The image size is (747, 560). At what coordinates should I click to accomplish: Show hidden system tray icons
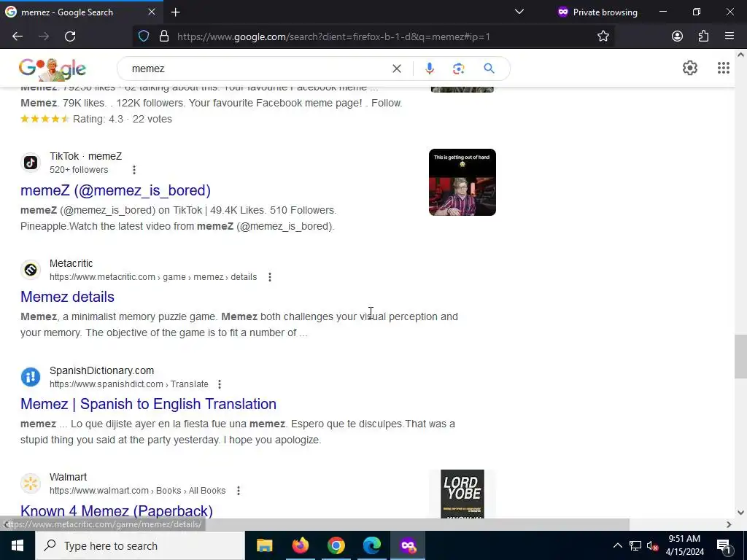[617, 545]
